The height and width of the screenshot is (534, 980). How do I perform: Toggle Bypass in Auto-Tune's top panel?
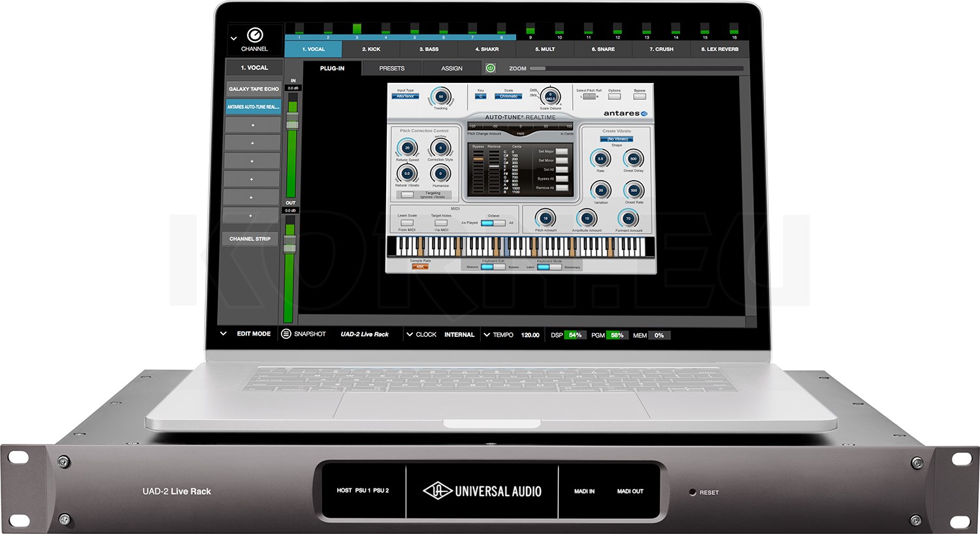[640, 97]
